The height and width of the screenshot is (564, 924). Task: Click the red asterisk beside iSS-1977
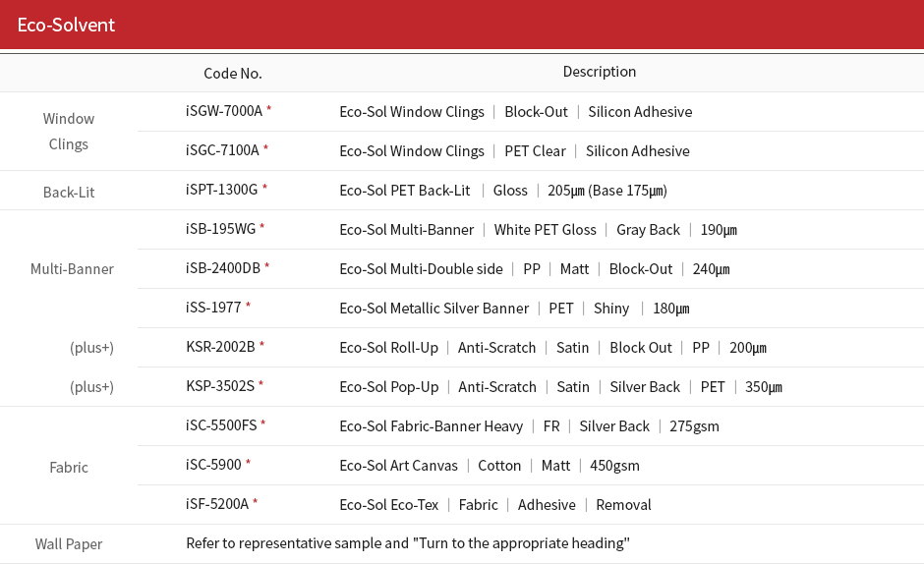[248, 306]
